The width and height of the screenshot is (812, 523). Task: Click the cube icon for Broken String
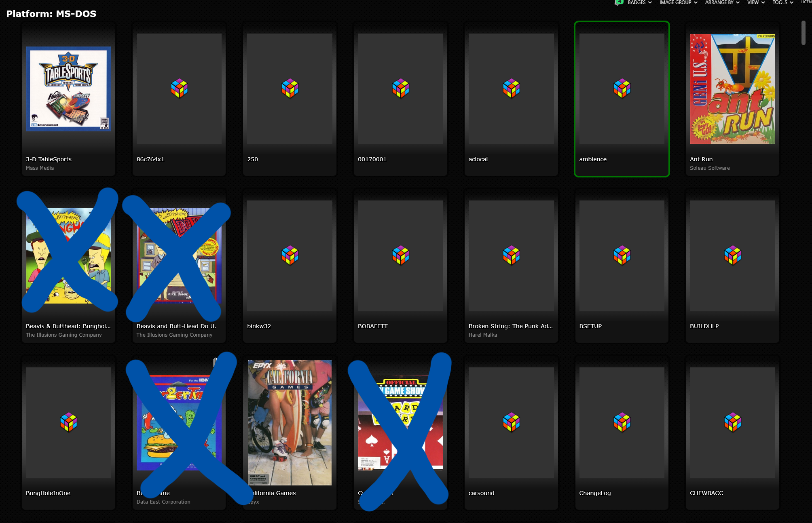512,255
